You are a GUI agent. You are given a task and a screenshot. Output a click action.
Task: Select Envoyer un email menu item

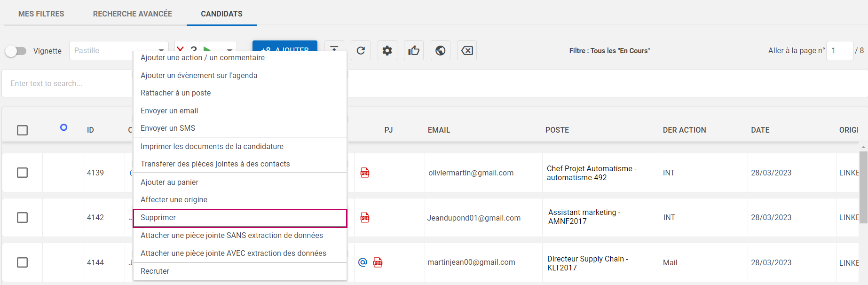(169, 111)
